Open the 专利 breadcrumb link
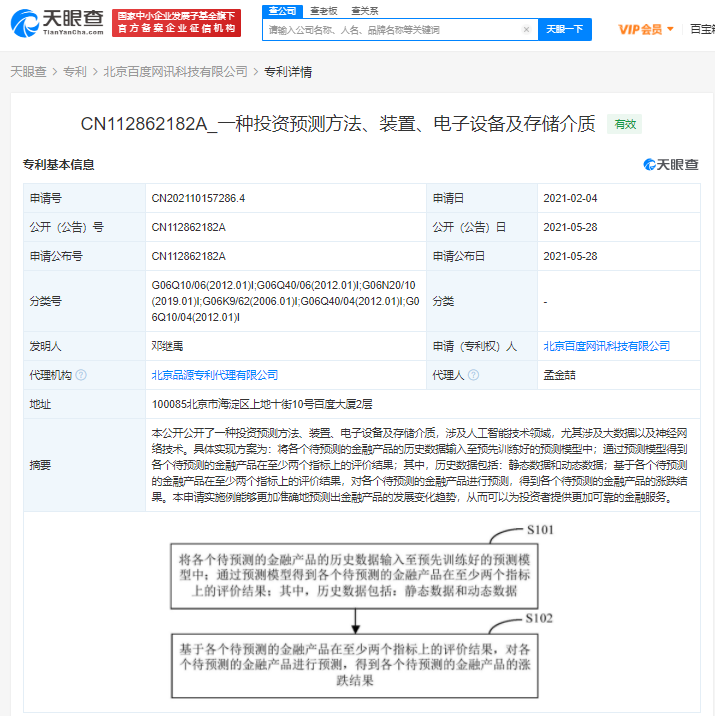715x716 pixels. pyautogui.click(x=75, y=72)
